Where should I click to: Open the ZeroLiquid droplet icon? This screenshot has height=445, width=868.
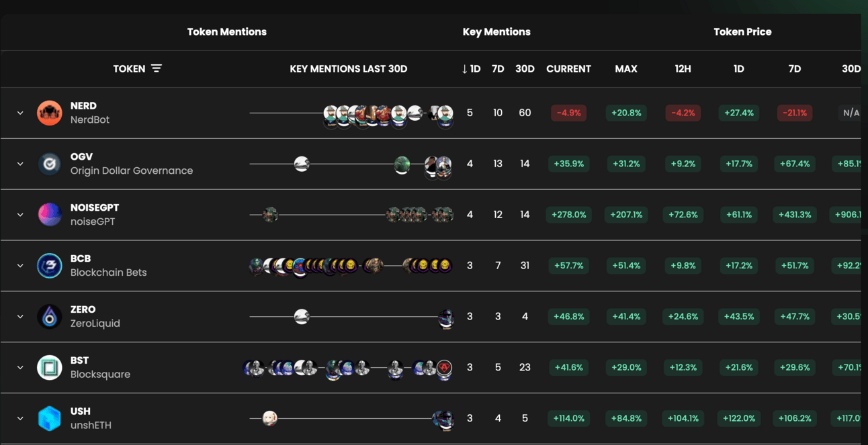pos(50,317)
